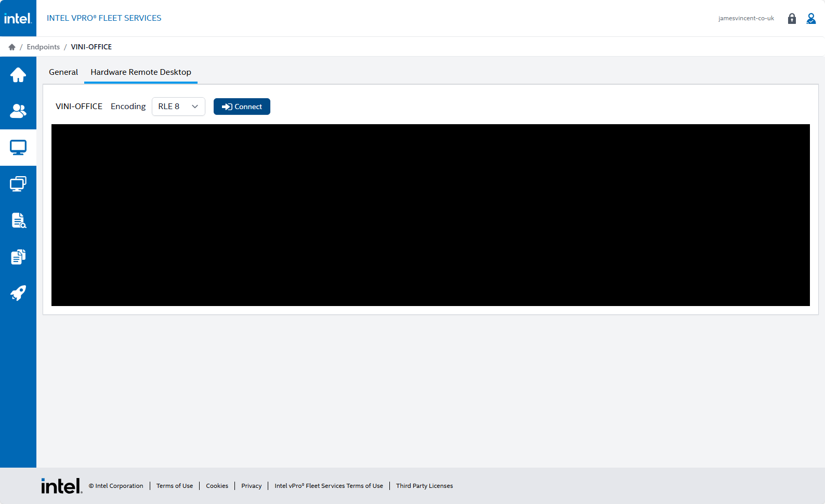Click the black remote desktop display area
The width and height of the screenshot is (825, 504).
tap(430, 215)
